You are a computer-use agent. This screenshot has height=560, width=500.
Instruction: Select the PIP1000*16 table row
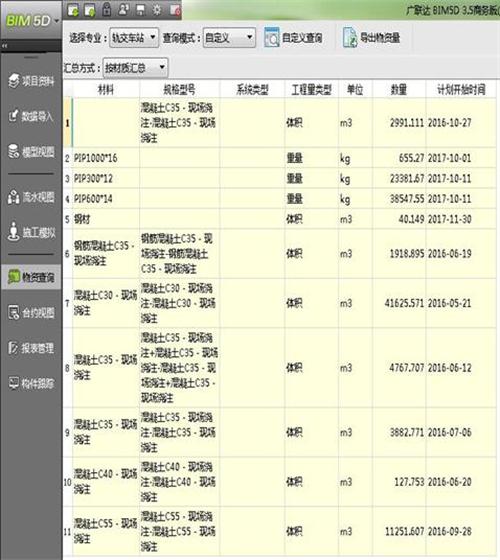(x=280, y=158)
